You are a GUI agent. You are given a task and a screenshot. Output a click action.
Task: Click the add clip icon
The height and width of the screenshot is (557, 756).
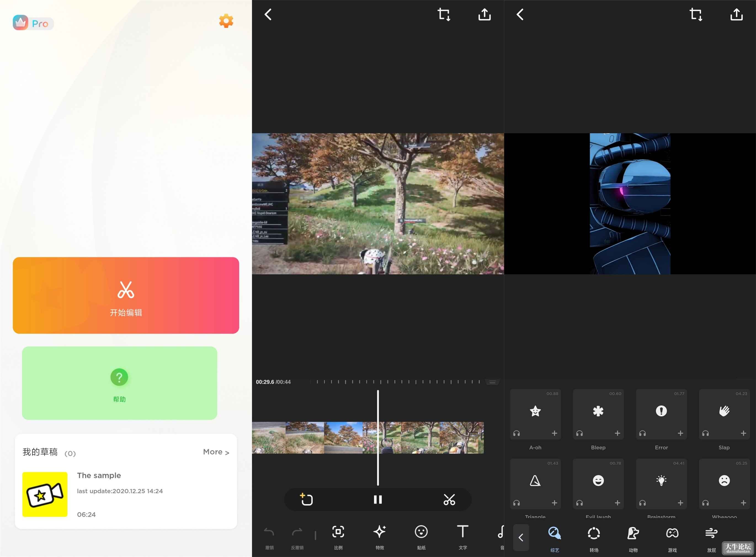[306, 499]
